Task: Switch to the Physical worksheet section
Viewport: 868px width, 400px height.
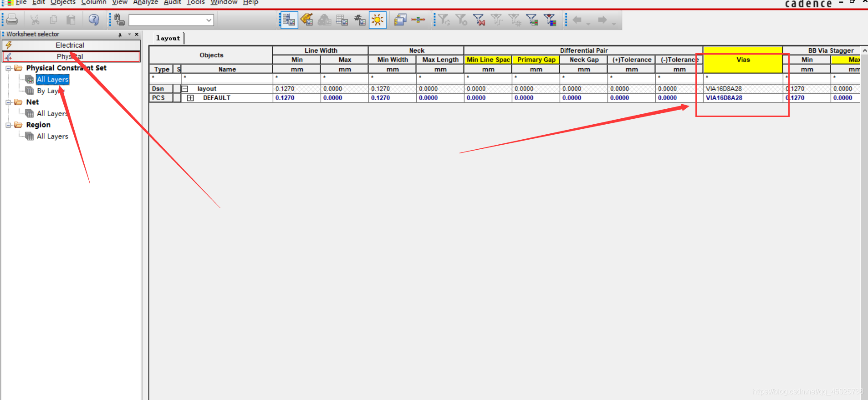Action: click(71, 56)
